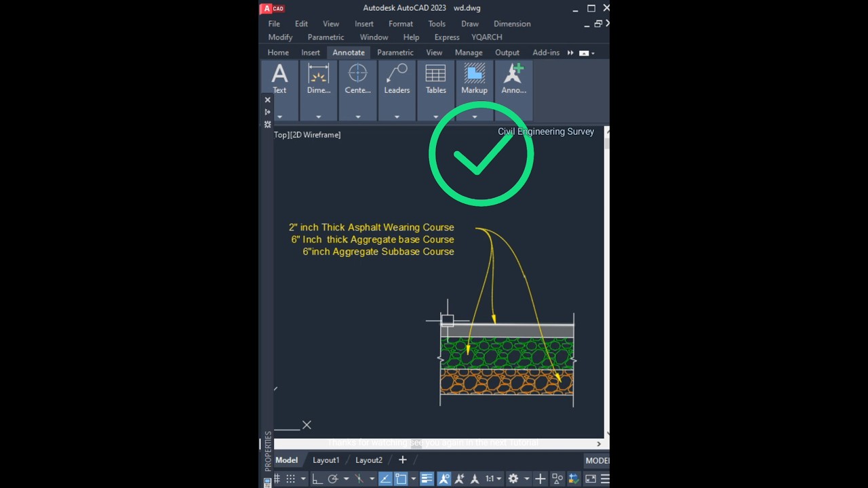This screenshot has height=488, width=868.
Task: Open the Dimension menu
Action: point(512,24)
